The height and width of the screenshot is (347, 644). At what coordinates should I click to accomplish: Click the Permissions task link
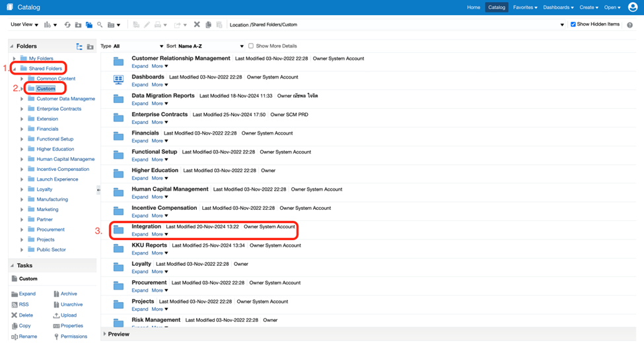tap(73, 336)
